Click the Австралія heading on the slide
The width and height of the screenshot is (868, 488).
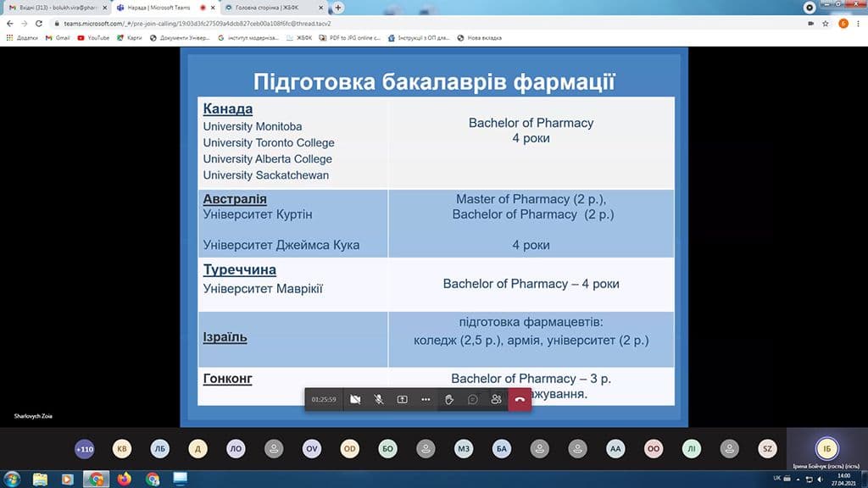[x=235, y=198]
